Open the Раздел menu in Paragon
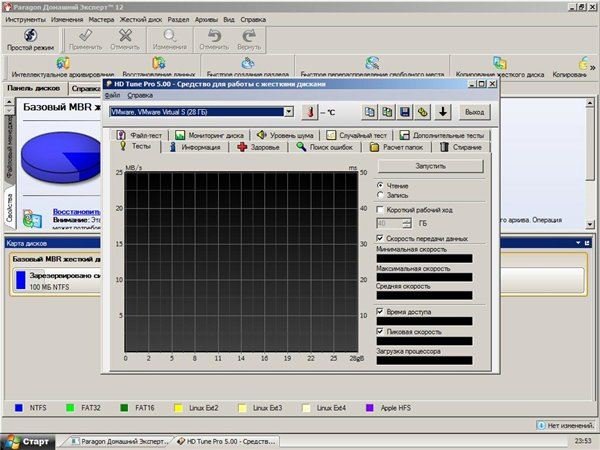Image resolution: width=600 pixels, height=450 pixels. coord(178,20)
